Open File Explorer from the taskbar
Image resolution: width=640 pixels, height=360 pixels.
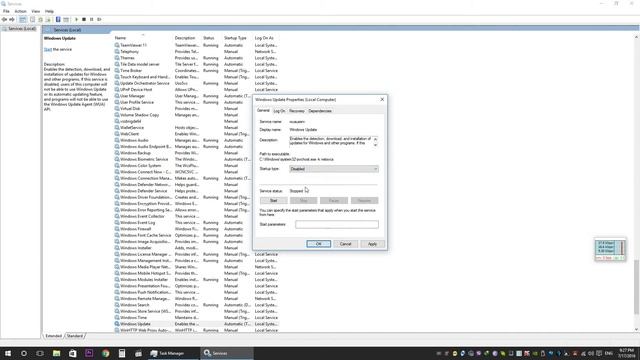click(56, 353)
